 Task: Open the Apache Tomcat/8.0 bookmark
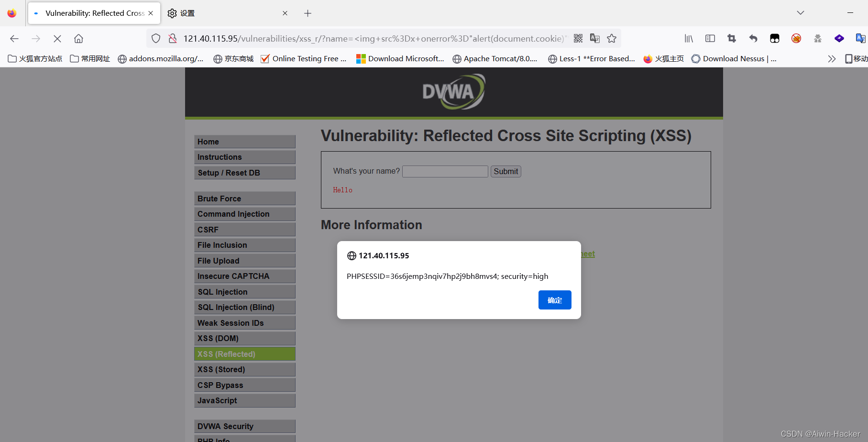[x=495, y=59]
